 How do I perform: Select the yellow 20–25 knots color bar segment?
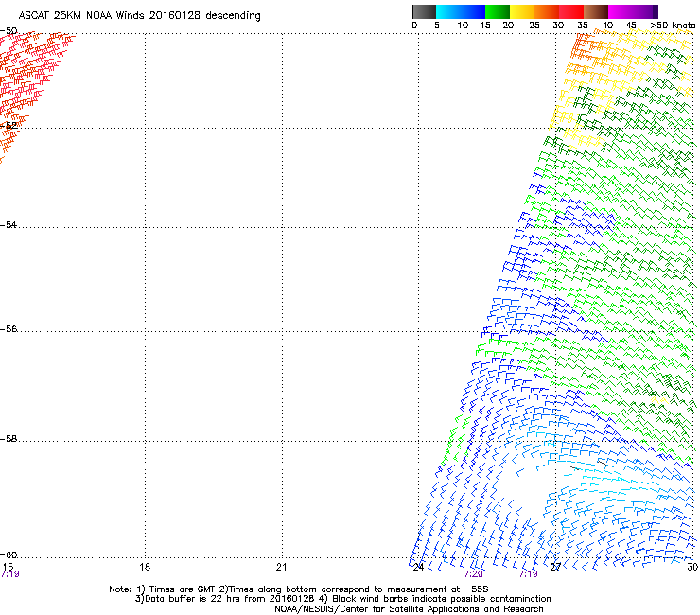522,11
